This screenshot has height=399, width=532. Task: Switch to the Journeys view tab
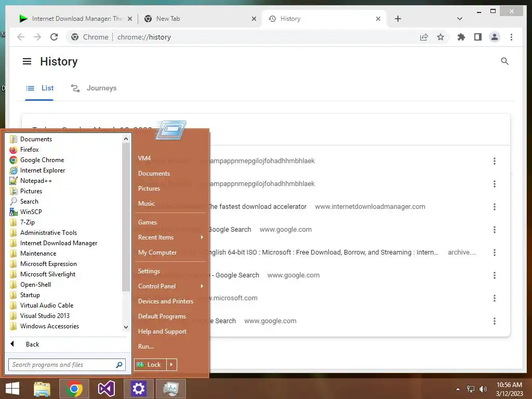(94, 88)
